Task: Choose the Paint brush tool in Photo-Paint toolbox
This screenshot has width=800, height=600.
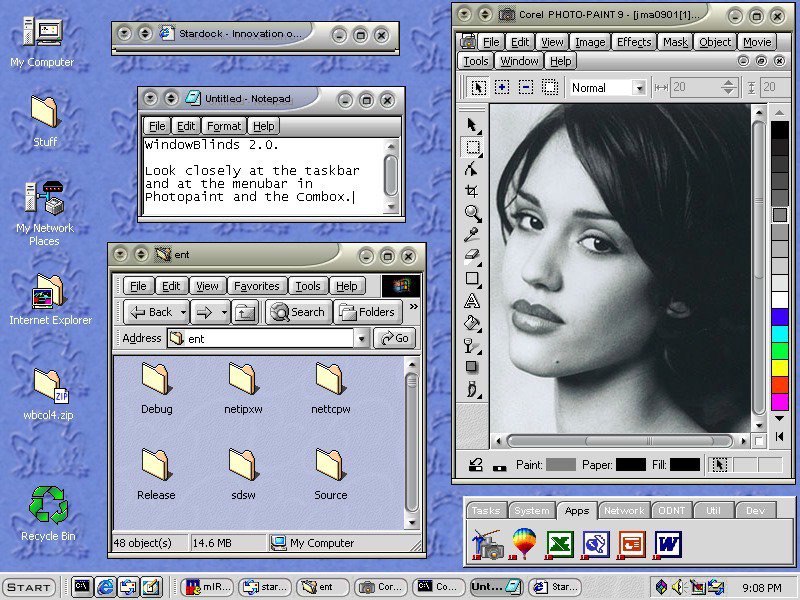Action: (x=471, y=346)
